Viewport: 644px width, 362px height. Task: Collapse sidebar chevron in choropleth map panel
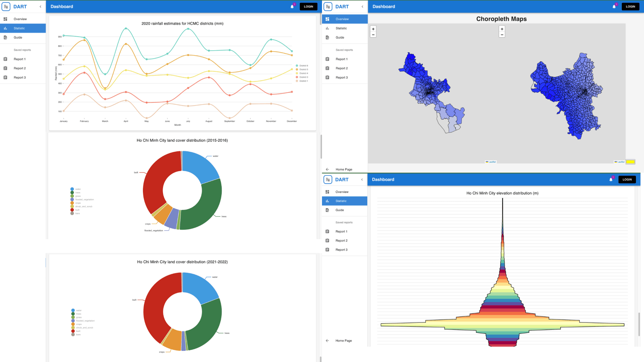point(362,6)
